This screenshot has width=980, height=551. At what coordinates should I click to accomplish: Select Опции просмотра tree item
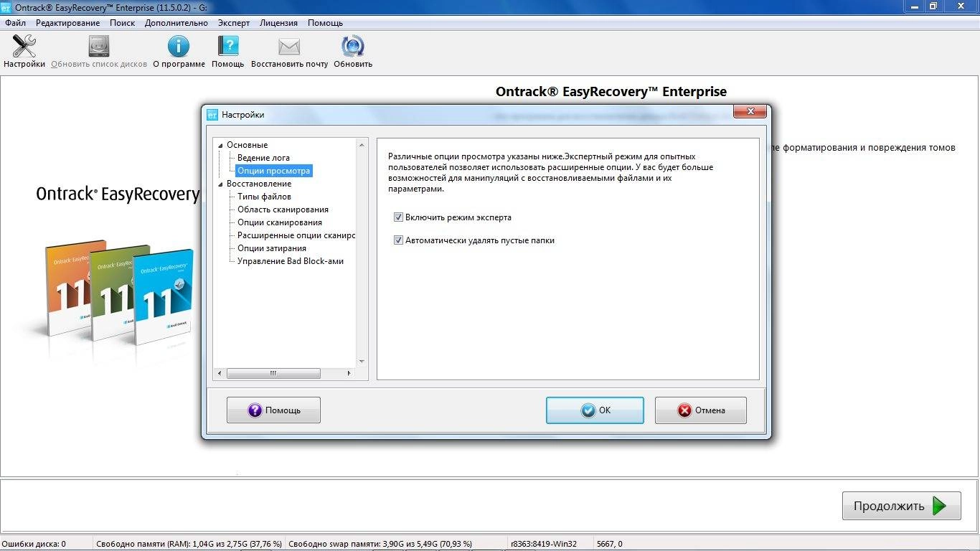point(274,171)
